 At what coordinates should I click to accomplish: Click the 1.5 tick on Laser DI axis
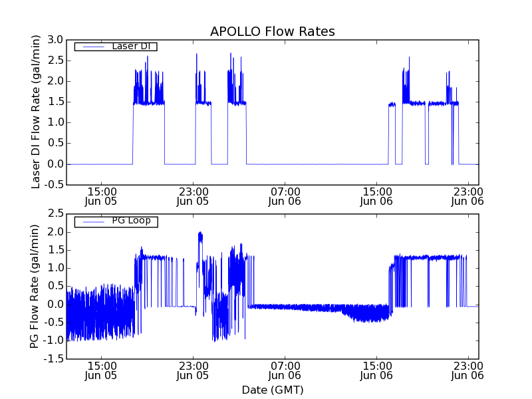(55, 102)
